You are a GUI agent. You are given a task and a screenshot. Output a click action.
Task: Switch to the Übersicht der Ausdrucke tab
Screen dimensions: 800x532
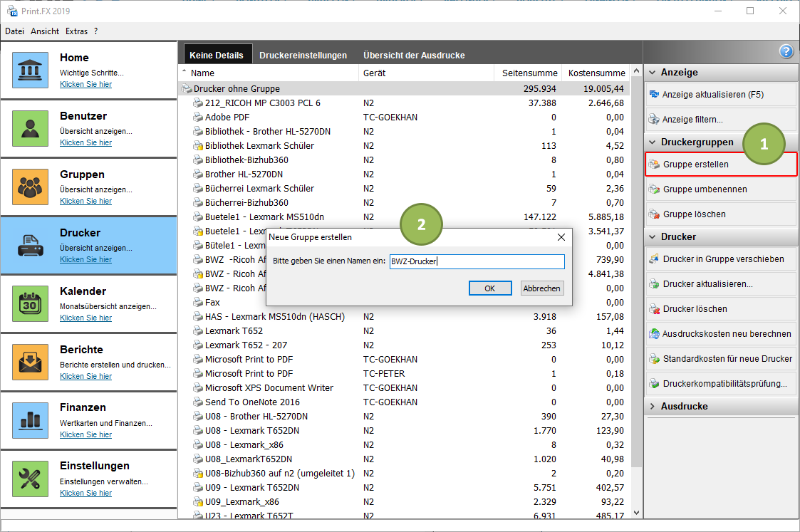pyautogui.click(x=414, y=55)
